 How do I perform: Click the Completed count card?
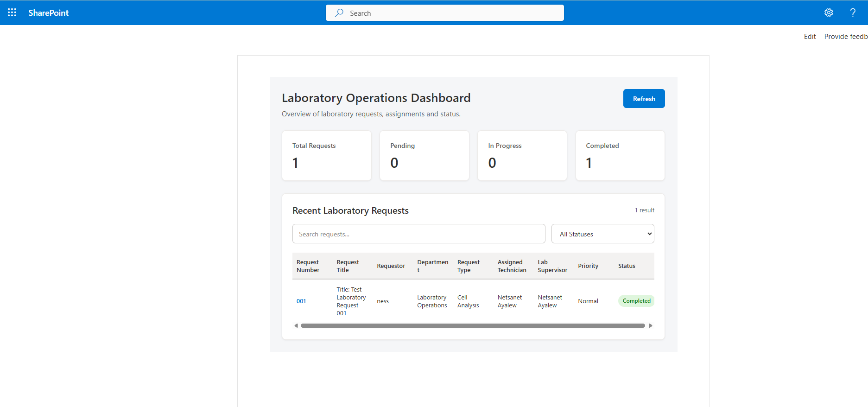[620, 155]
